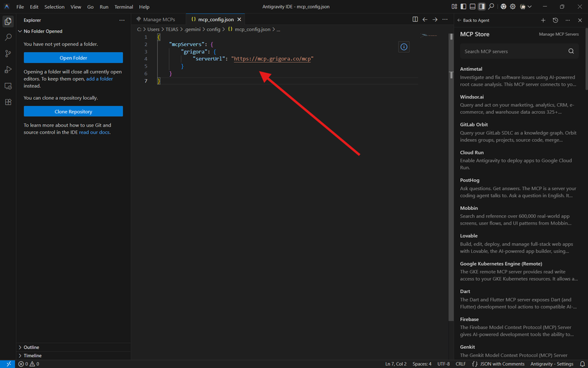Screen dimensions: 588x368
Task: Open the Selection menu
Action: tap(54, 7)
